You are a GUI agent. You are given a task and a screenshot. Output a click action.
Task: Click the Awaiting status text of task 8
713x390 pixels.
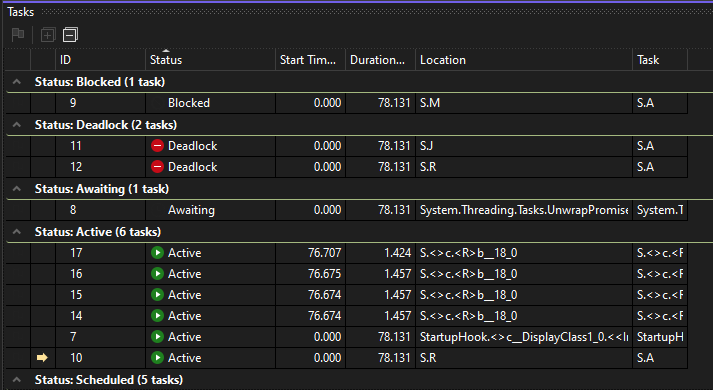click(191, 210)
